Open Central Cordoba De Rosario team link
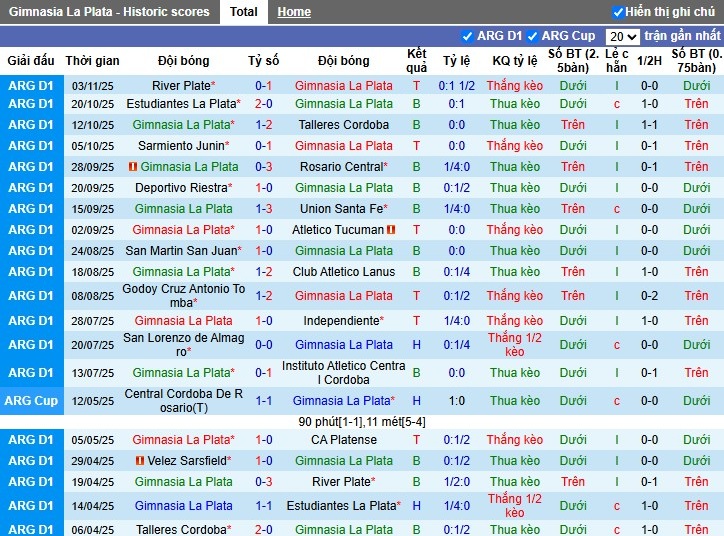Screen dimensions: 724x536 [x=183, y=401]
